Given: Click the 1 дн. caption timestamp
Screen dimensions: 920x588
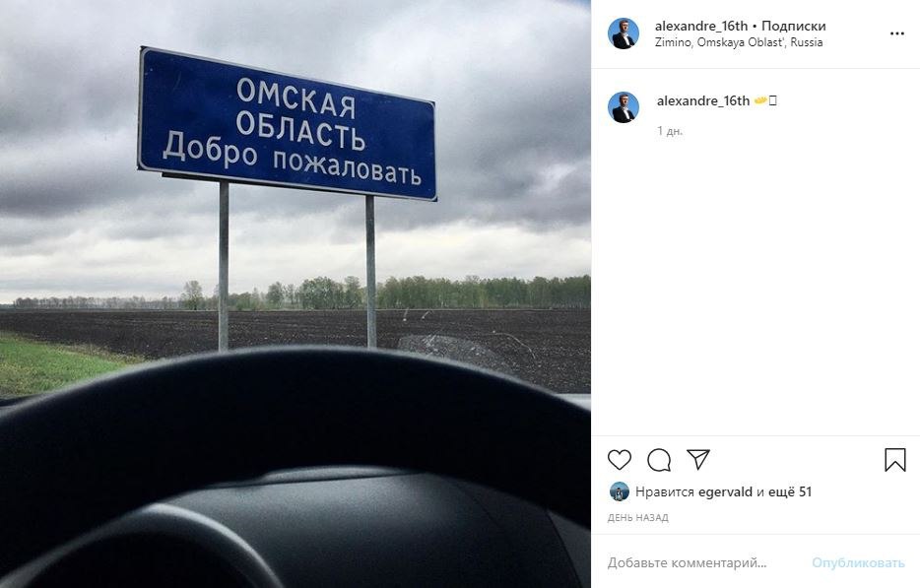Looking at the screenshot, I should (x=670, y=131).
